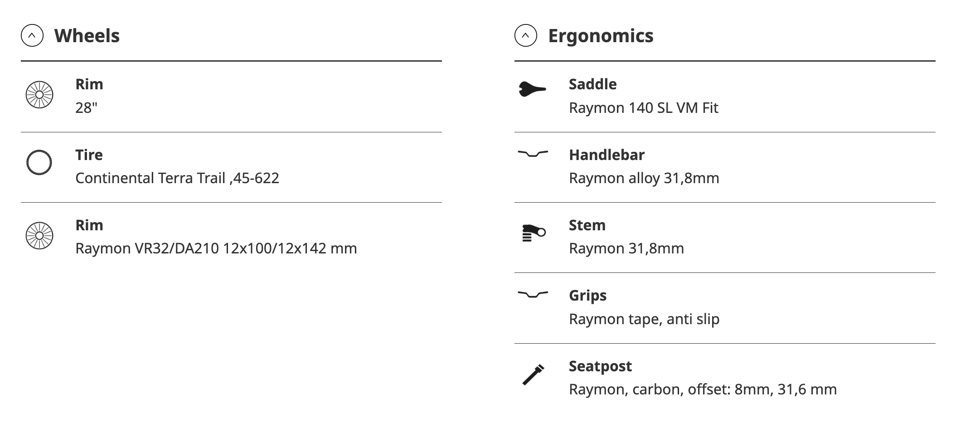Click the stem icon
The image size is (980, 447).
tap(534, 233)
